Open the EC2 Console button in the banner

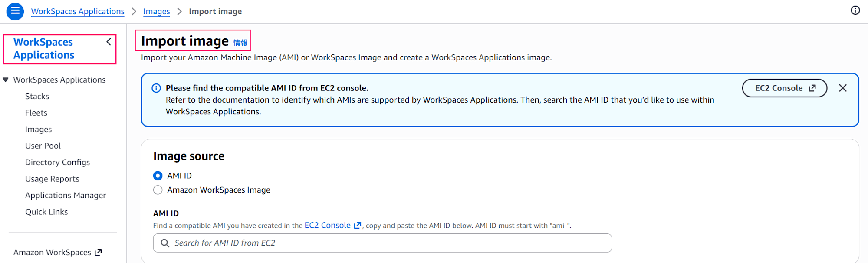click(784, 88)
